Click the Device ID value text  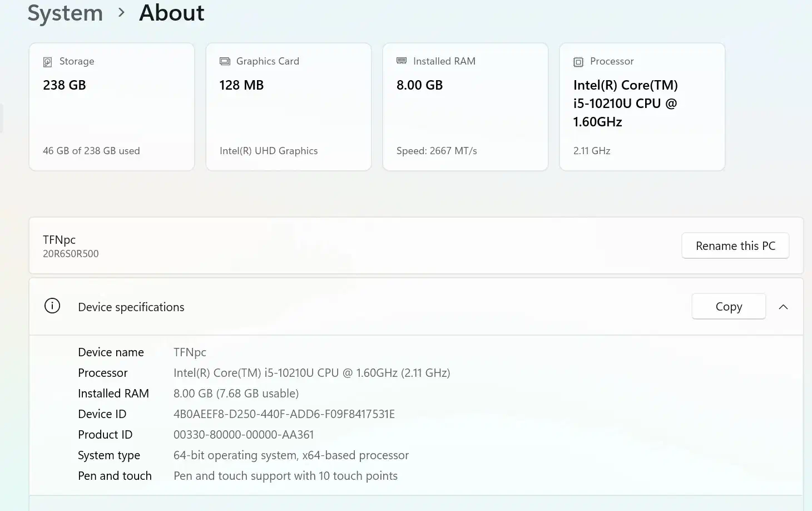[284, 414]
